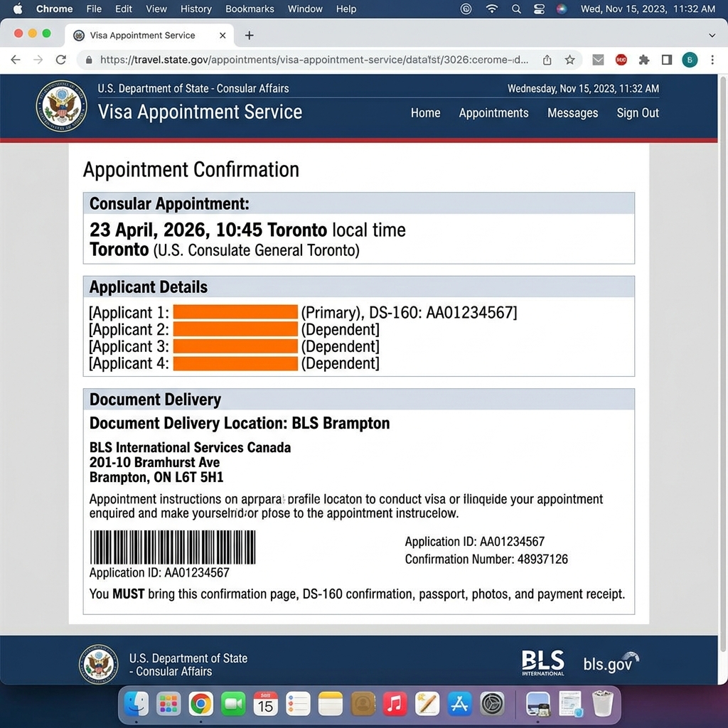Open System Settings from the Dock
The width and height of the screenshot is (728, 728).
(492, 704)
